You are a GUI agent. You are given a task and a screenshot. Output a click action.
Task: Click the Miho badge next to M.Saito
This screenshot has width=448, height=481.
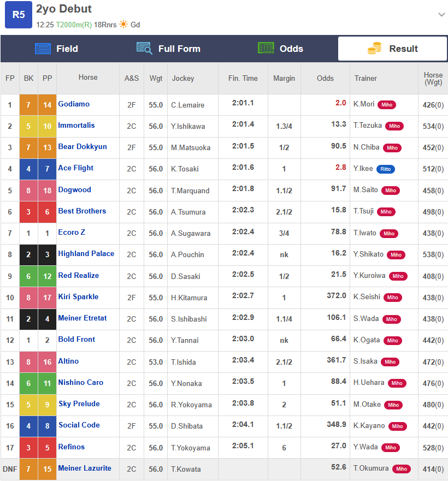(x=390, y=191)
